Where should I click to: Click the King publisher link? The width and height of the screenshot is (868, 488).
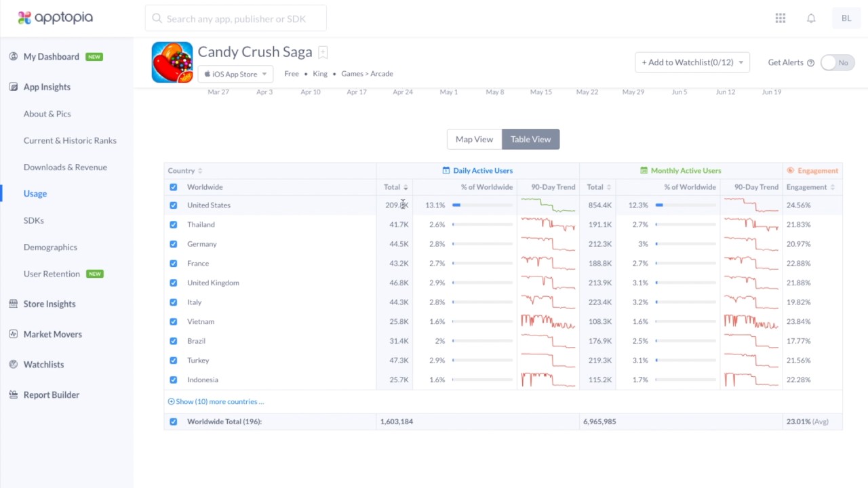tap(320, 74)
